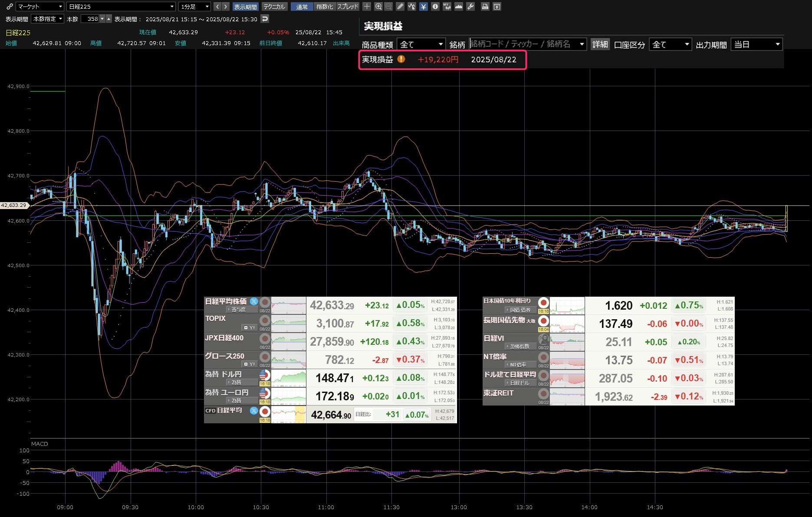Image resolution: width=812 pixels, height=517 pixels.
Task: Open the テクニカル tab
Action: click(274, 7)
